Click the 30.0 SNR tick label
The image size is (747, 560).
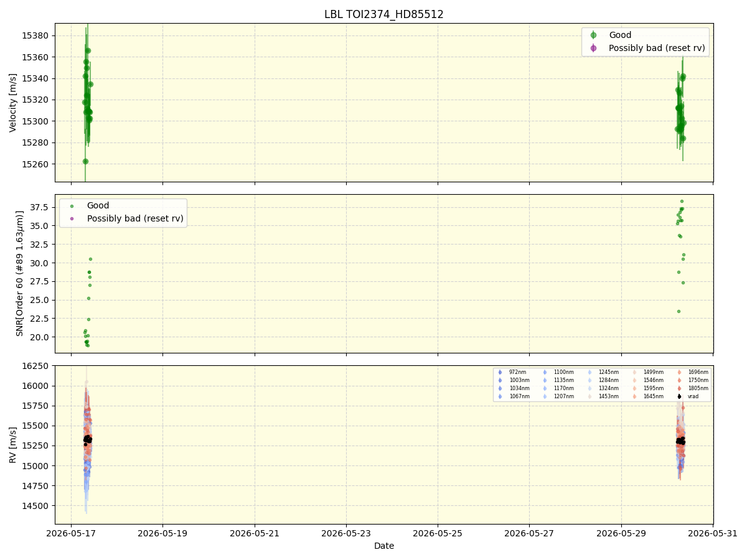40,263
